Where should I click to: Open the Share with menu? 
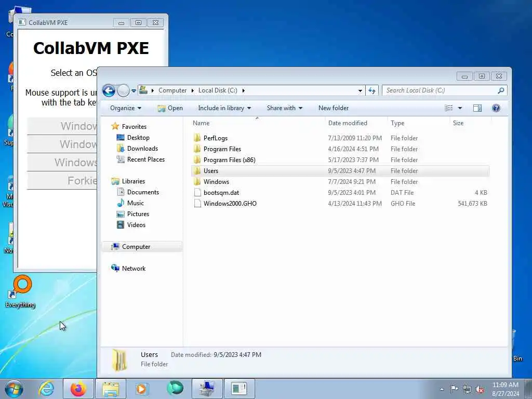[x=284, y=108]
